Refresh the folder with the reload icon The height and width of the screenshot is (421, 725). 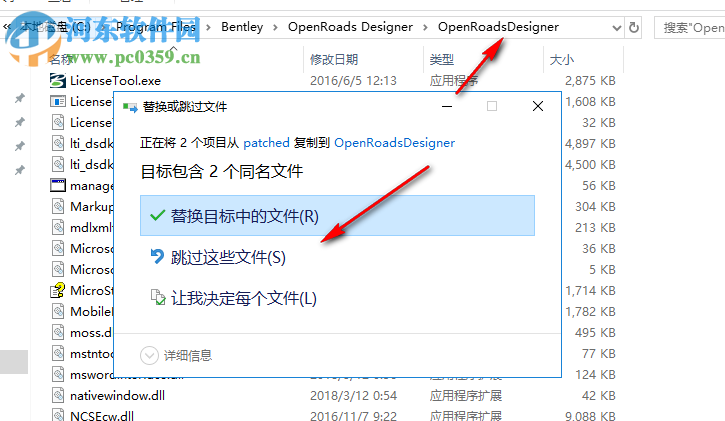pyautogui.click(x=634, y=28)
